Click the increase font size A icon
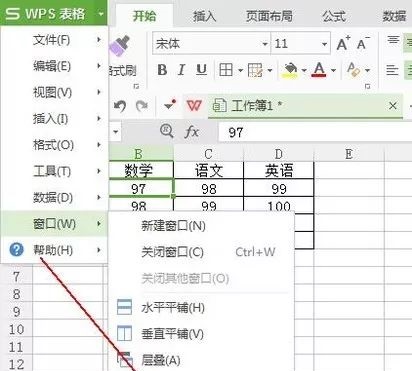Screen dimensions: 412x371 click(343, 44)
